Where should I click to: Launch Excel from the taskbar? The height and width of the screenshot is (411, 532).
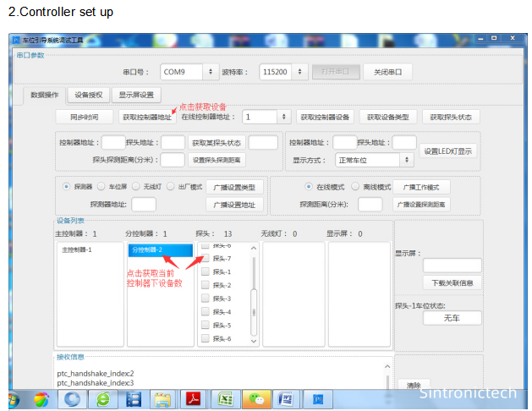(x=225, y=398)
